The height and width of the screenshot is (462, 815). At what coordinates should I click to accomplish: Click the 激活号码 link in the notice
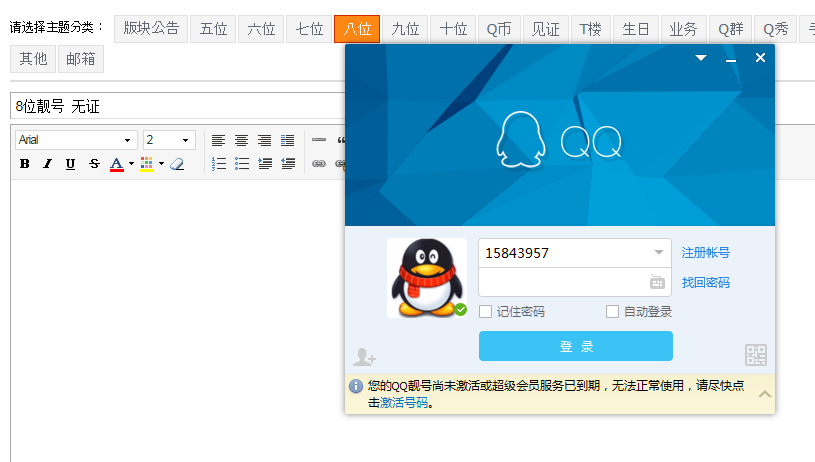click(404, 403)
